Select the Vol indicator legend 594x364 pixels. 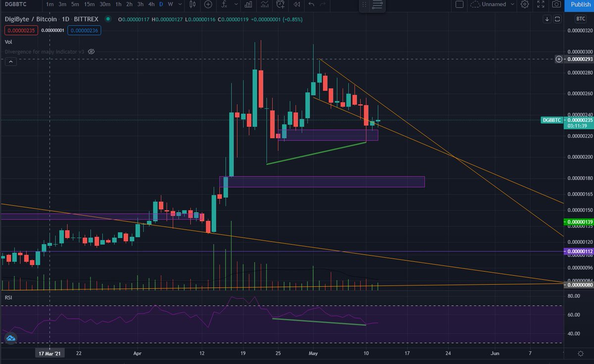click(8, 42)
